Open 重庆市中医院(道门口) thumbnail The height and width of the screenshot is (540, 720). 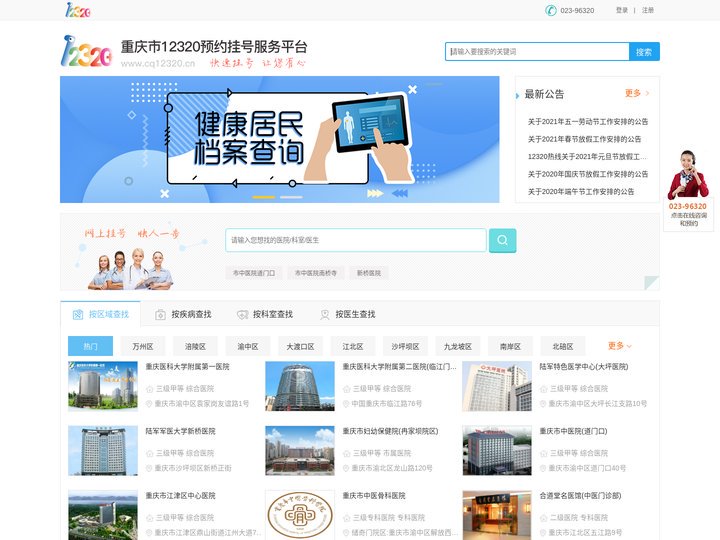(x=497, y=450)
